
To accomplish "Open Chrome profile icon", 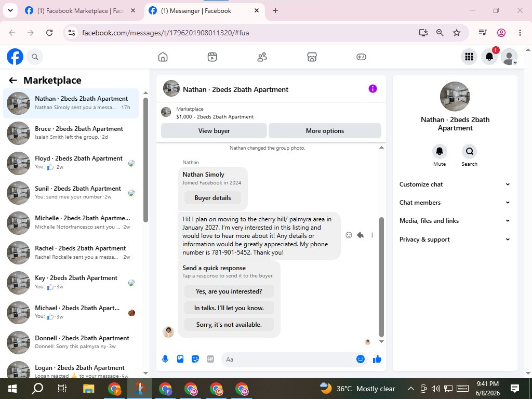I will (x=501, y=33).
